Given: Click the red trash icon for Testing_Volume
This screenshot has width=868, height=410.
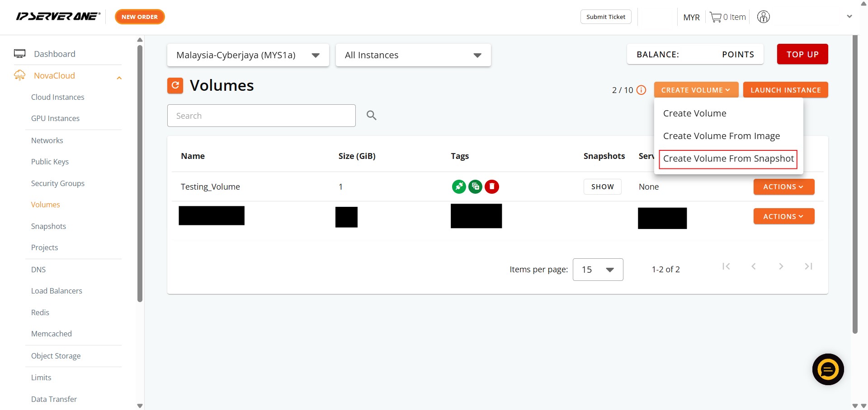Looking at the screenshot, I should coord(492,186).
